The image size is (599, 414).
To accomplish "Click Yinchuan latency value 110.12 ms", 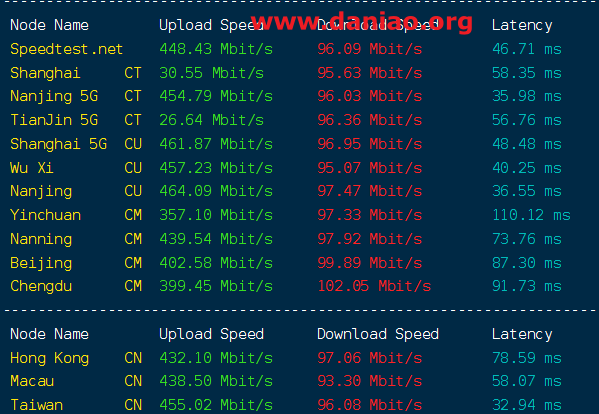I will (531, 215).
